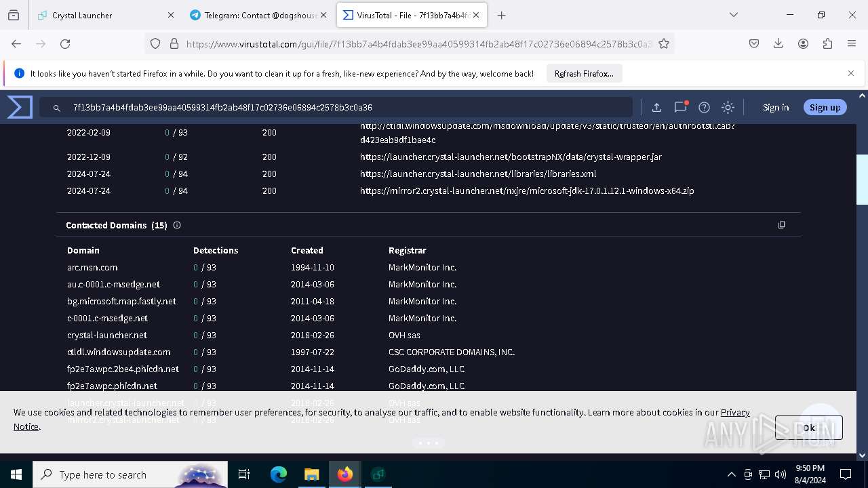Click the page vertical scrollbar thumb

tap(862, 180)
